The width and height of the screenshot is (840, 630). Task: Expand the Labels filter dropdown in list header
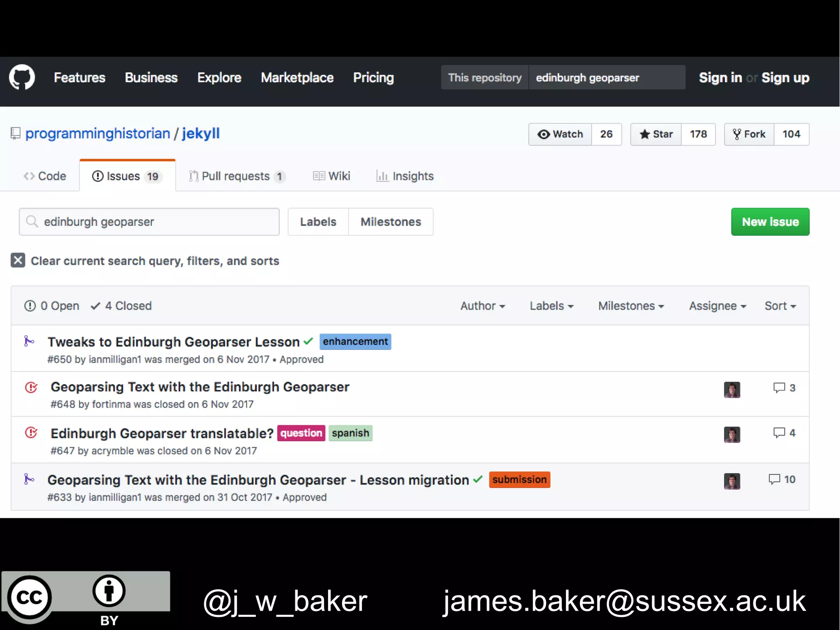(552, 306)
